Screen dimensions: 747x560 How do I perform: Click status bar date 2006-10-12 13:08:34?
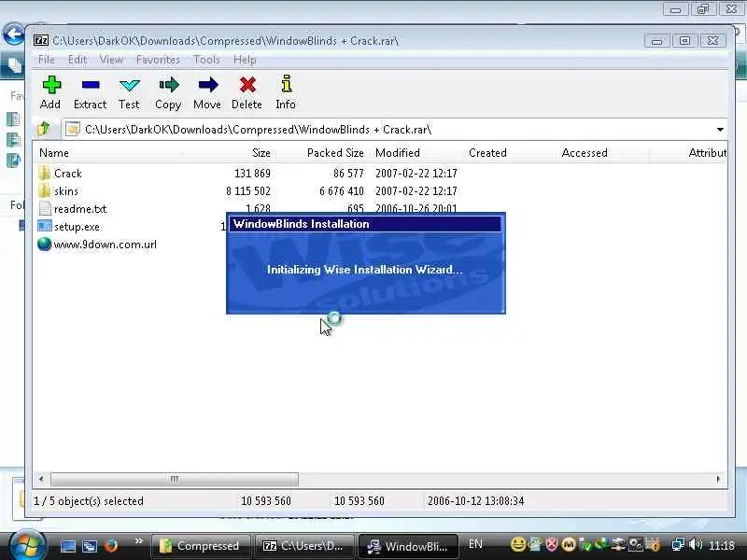pos(475,501)
